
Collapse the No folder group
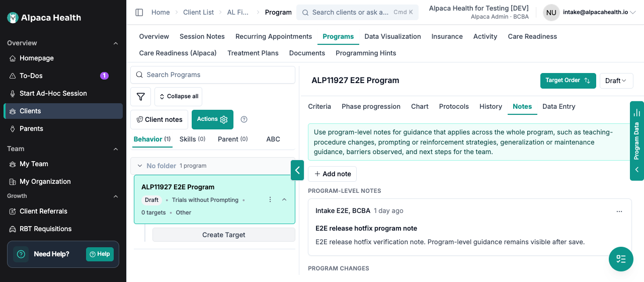point(139,166)
